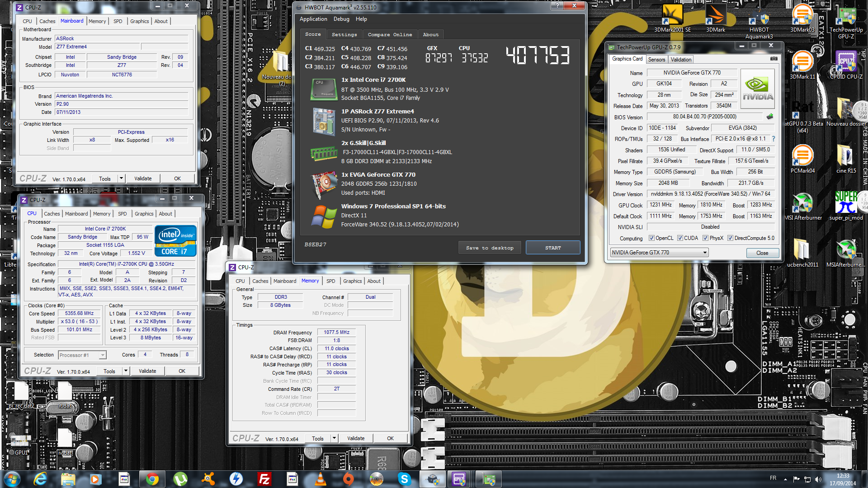Open Avast antivirus taskbar icon

coord(208,479)
